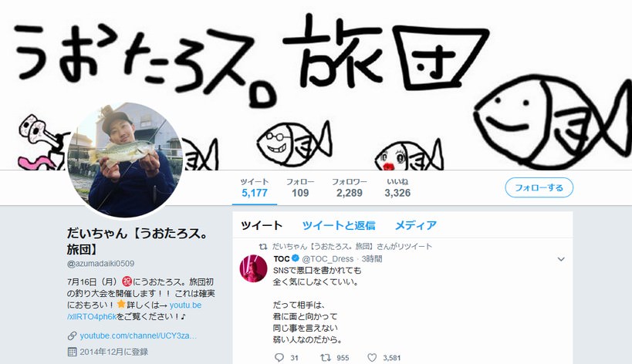Screen dimensions: 632x364
Task: Click the reply speech bubble icon
Action: 279,357
